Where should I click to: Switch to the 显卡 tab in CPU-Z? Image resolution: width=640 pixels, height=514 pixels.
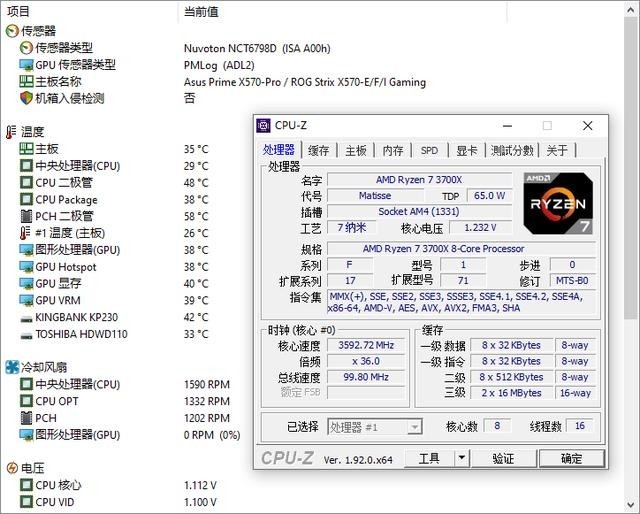[x=467, y=150]
